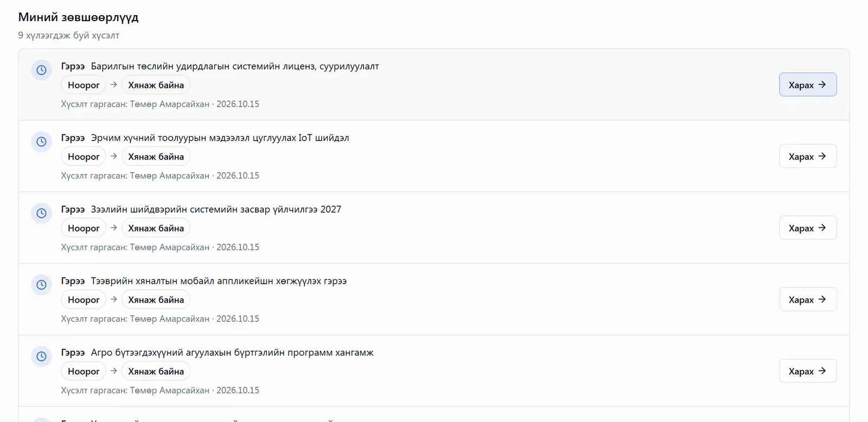Click title 'Тээврийн хяналтын мобайл аппликейшн хөгжүүлэх гэрээ'
The image size is (868, 422).
pos(219,281)
